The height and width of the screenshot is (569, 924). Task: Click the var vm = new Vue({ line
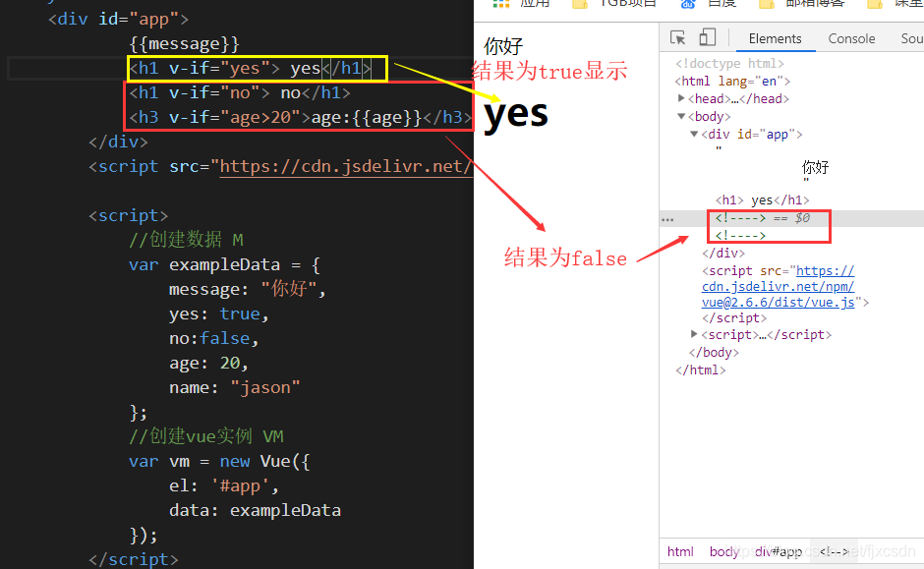tap(219, 461)
